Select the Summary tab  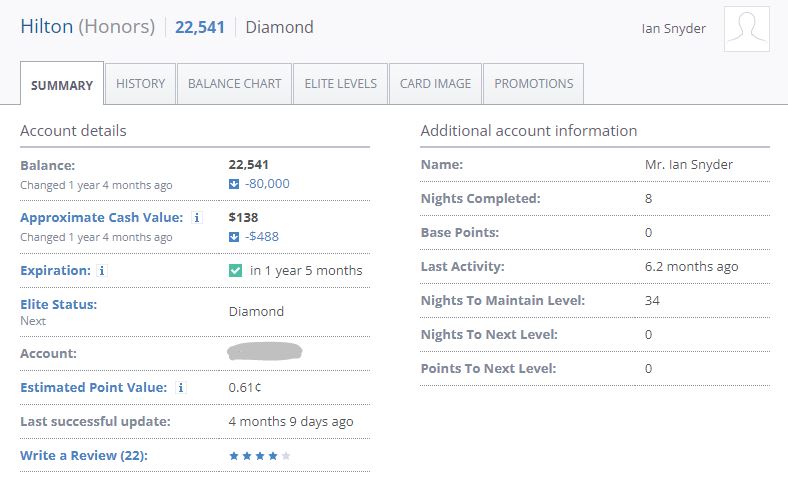(x=62, y=85)
